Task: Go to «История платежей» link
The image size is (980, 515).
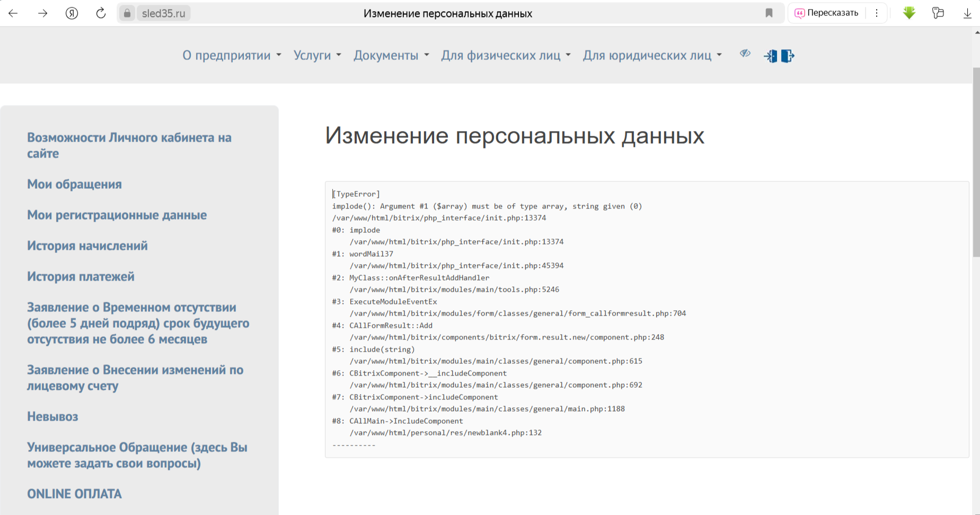Action: click(81, 276)
